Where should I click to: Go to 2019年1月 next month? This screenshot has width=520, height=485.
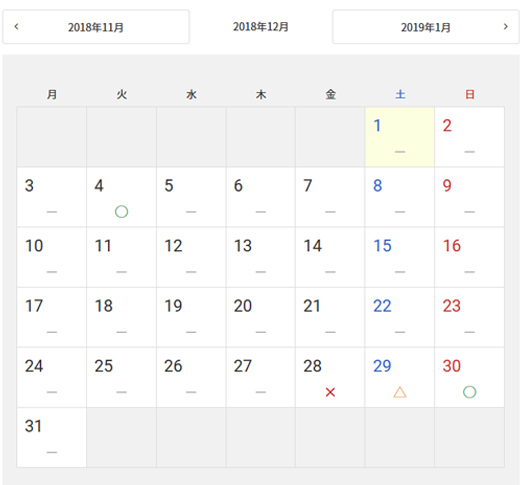coord(426,27)
